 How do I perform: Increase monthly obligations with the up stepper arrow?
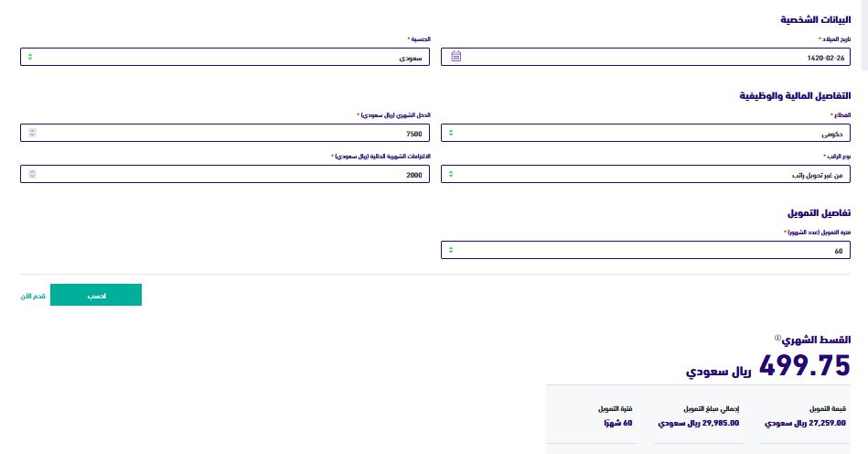(32, 172)
